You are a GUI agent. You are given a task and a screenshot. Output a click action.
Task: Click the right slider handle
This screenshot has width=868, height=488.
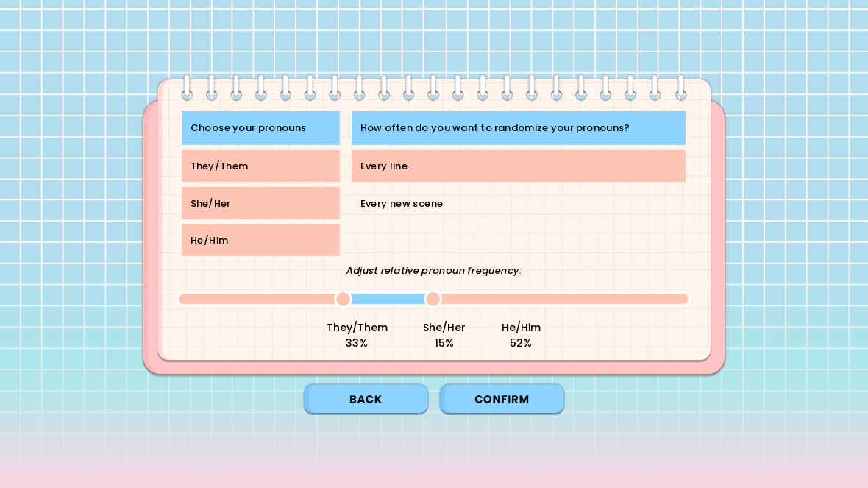click(433, 299)
